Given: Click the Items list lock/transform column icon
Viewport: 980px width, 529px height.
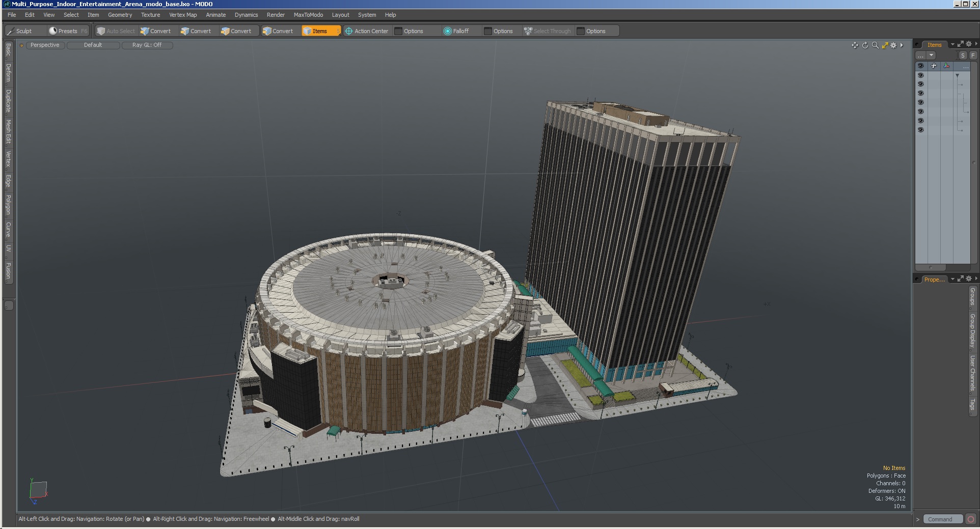Looking at the screenshot, I should (934, 66).
